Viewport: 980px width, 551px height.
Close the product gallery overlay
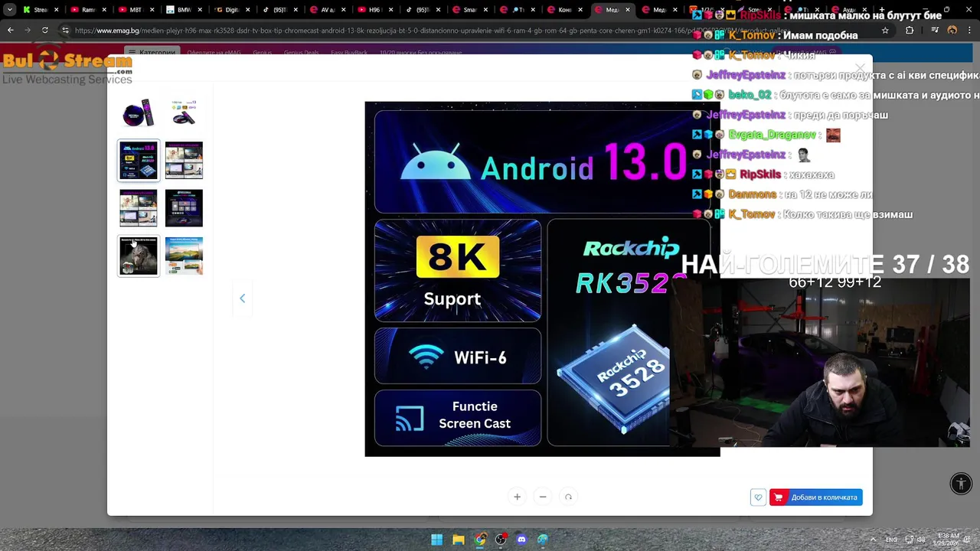pos(860,68)
